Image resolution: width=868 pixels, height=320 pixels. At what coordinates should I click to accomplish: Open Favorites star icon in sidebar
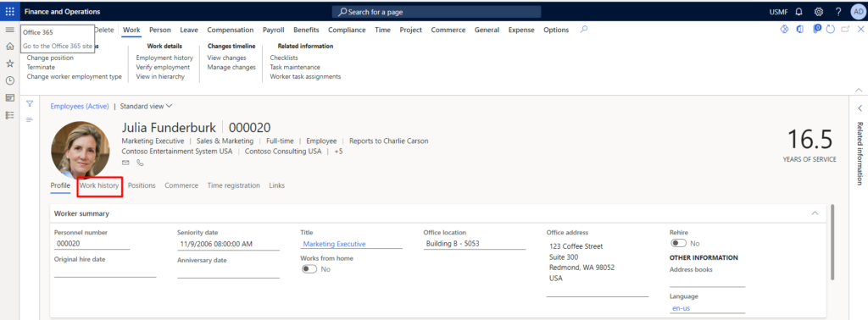9,63
